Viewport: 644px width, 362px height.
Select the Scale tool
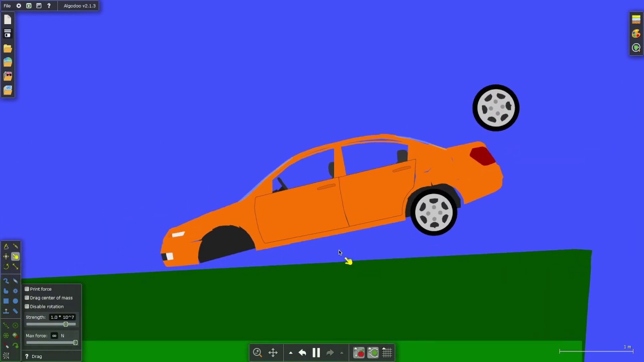[15, 266]
